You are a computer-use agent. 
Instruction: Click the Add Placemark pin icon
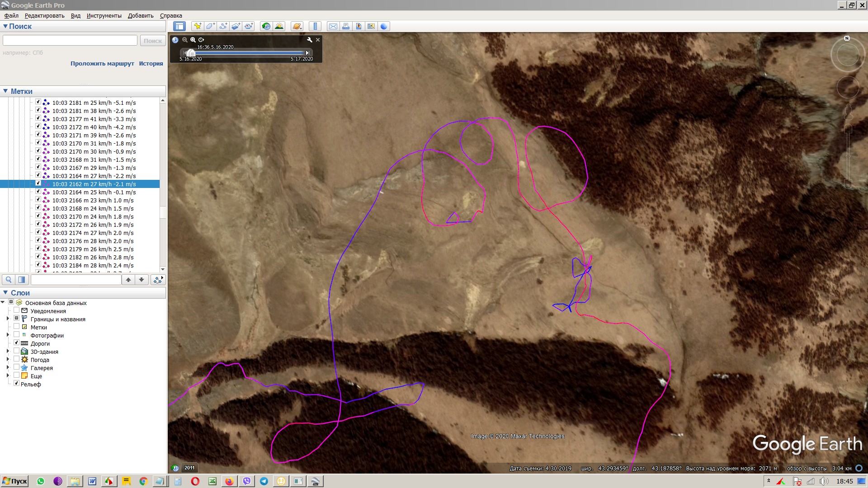pyautogui.click(x=198, y=26)
